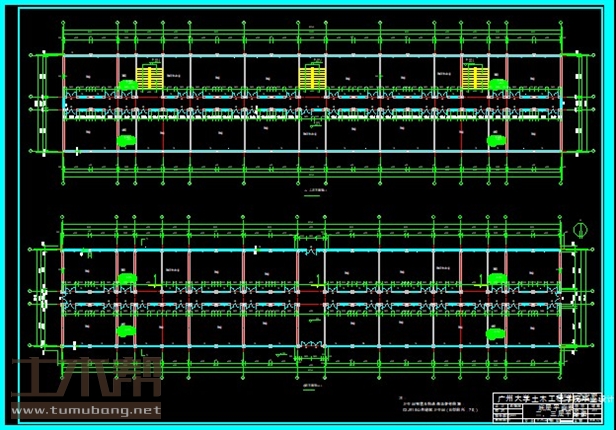
Task: Click lower-left green block in the lower plan
Action: [x=127, y=331]
